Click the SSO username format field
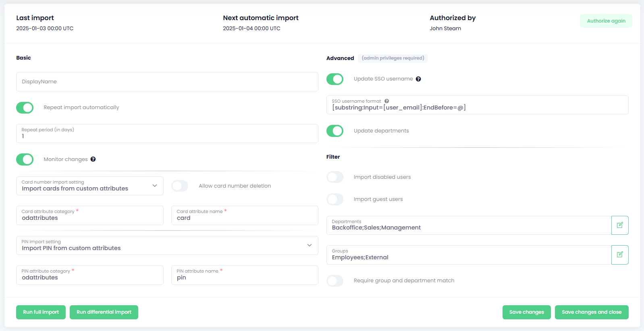The height and width of the screenshot is (331, 644). (x=477, y=108)
